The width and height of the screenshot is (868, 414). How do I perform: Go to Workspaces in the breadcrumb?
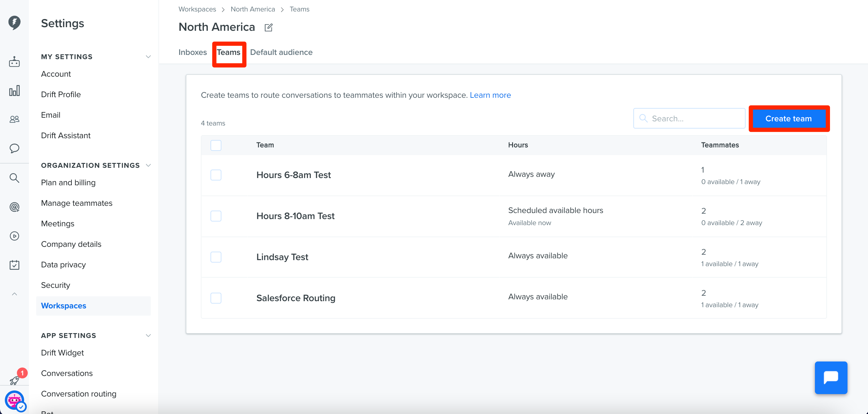click(x=197, y=9)
